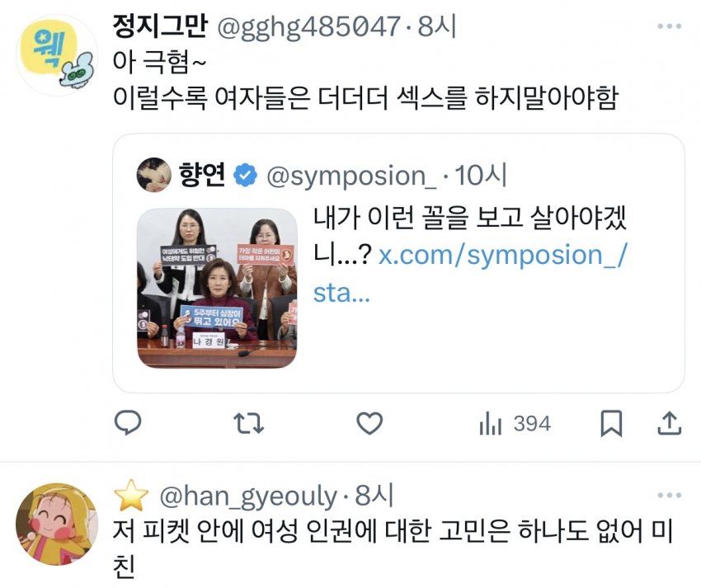View analytics showing 394 views
Image resolution: width=701 pixels, height=588 pixels.
click(515, 423)
